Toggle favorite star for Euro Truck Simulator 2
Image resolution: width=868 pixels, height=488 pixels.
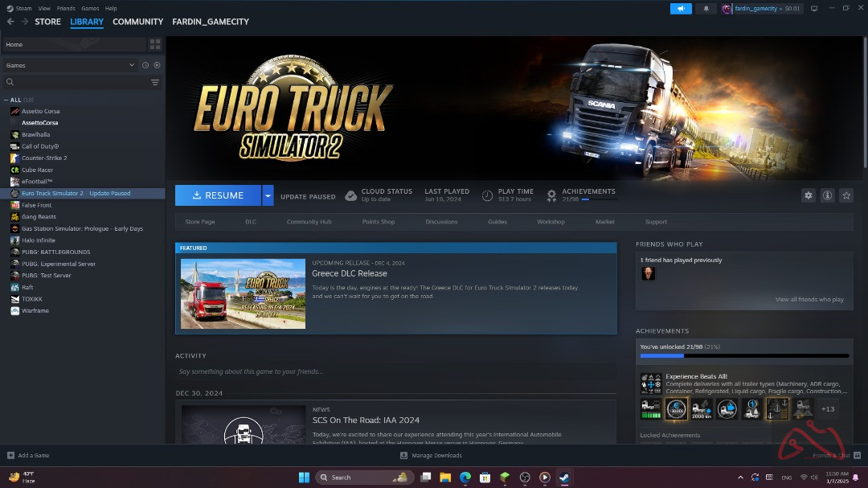[x=846, y=195]
